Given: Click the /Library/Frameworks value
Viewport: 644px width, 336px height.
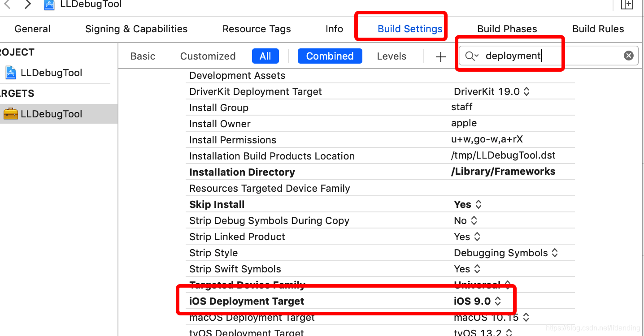Looking at the screenshot, I should 503,171.
